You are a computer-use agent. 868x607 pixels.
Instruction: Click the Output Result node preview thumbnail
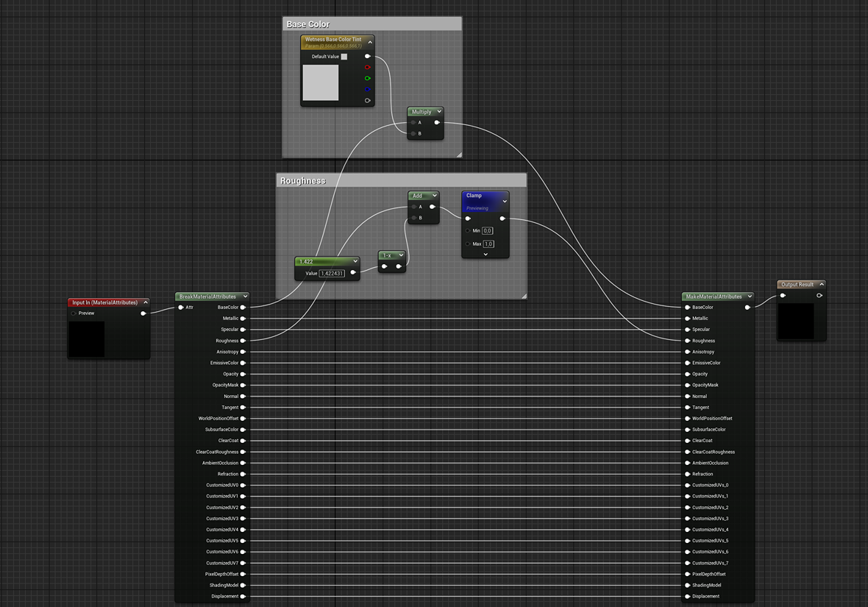[x=796, y=322]
